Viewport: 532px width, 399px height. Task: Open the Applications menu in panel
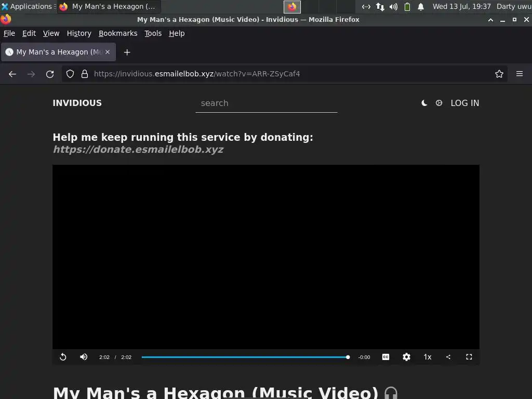point(28,6)
